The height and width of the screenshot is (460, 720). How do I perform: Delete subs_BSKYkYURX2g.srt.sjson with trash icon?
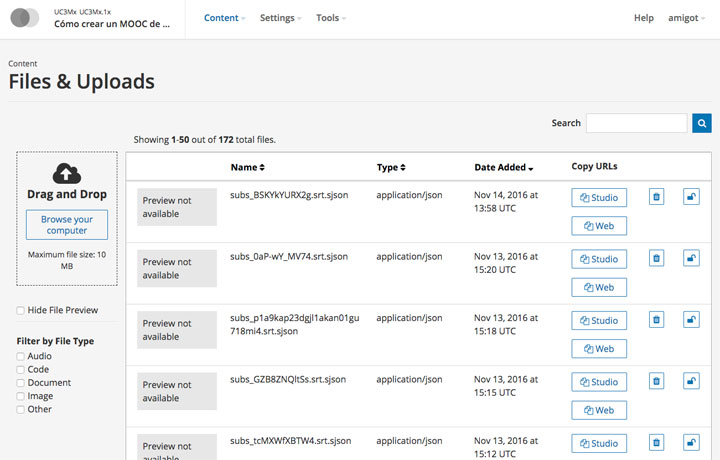(x=656, y=197)
